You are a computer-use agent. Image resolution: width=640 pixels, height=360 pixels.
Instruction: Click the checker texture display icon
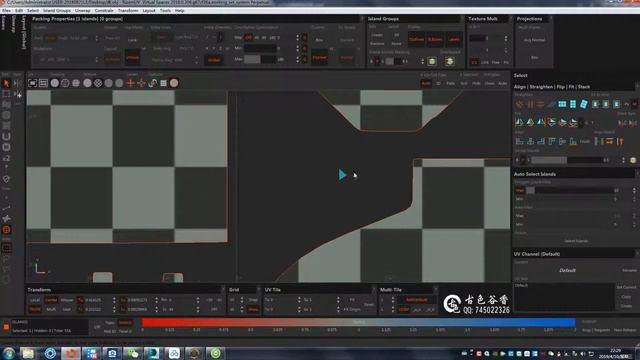point(98,83)
